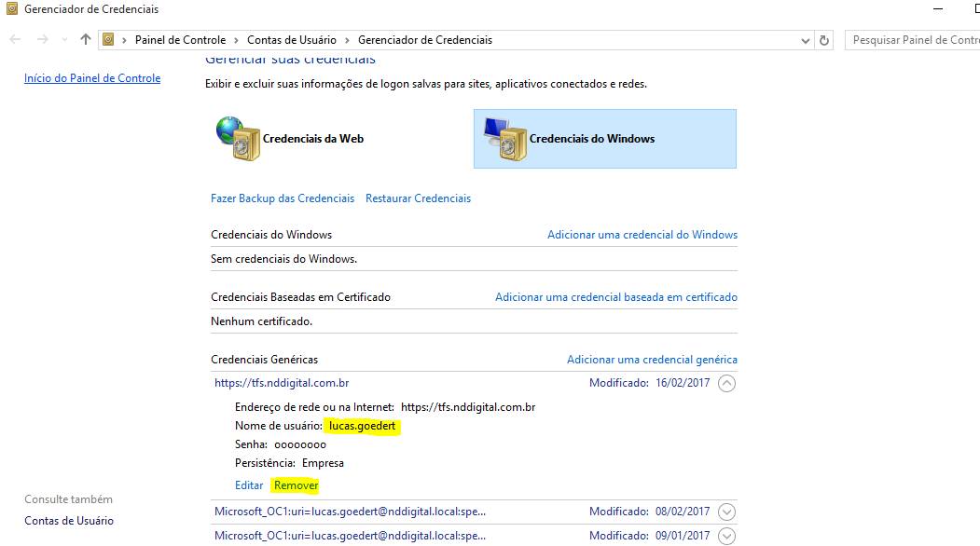The image size is (980, 546).
Task: Click the back navigation arrow
Action: click(16, 40)
